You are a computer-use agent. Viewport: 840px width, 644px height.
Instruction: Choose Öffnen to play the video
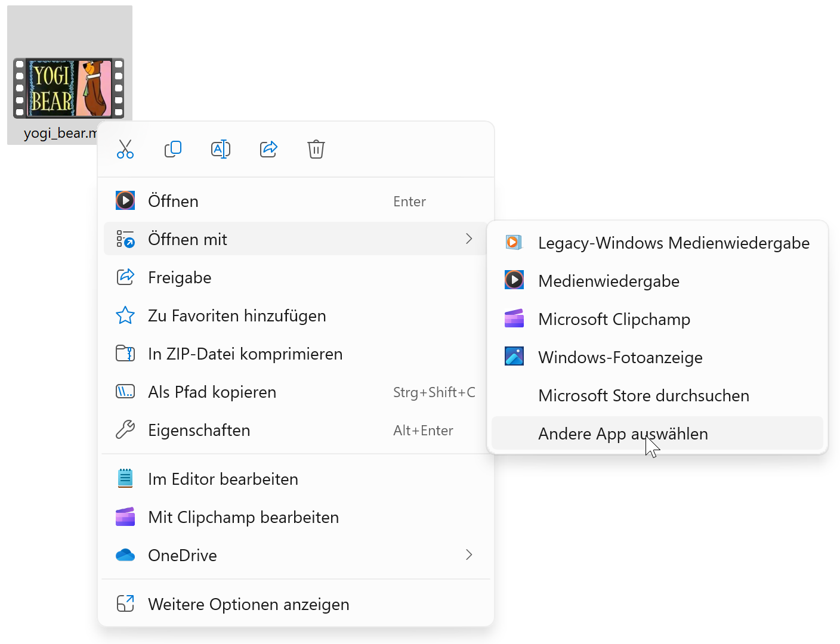[173, 202]
